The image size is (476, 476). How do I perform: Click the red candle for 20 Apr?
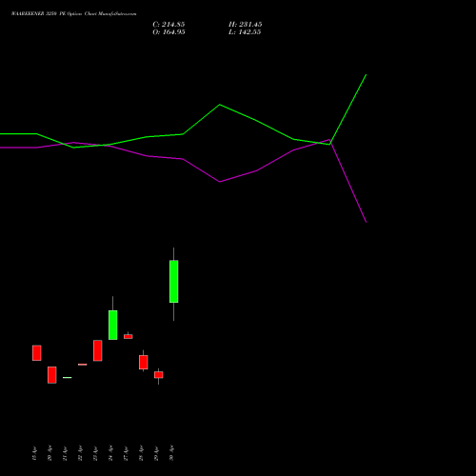point(52,375)
